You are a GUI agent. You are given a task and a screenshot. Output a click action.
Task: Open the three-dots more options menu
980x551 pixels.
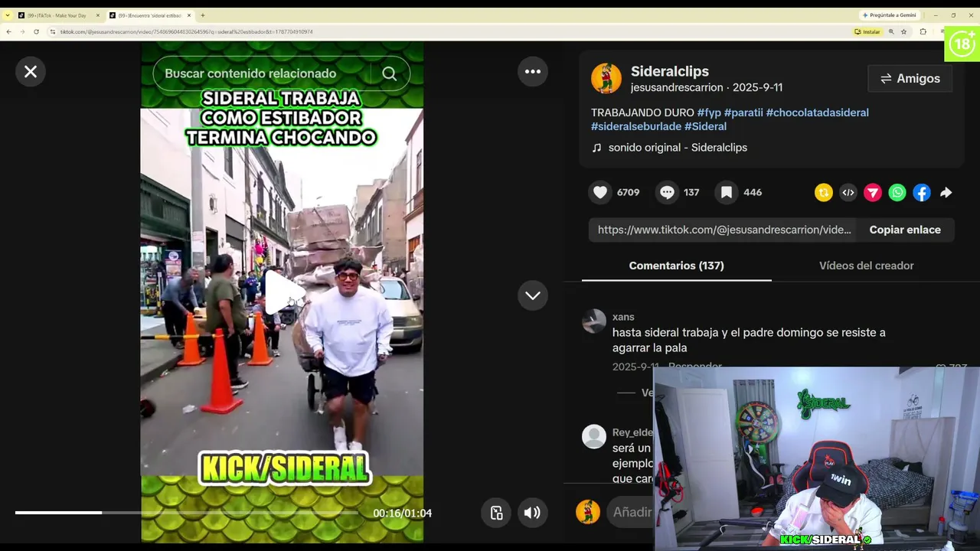click(x=533, y=72)
